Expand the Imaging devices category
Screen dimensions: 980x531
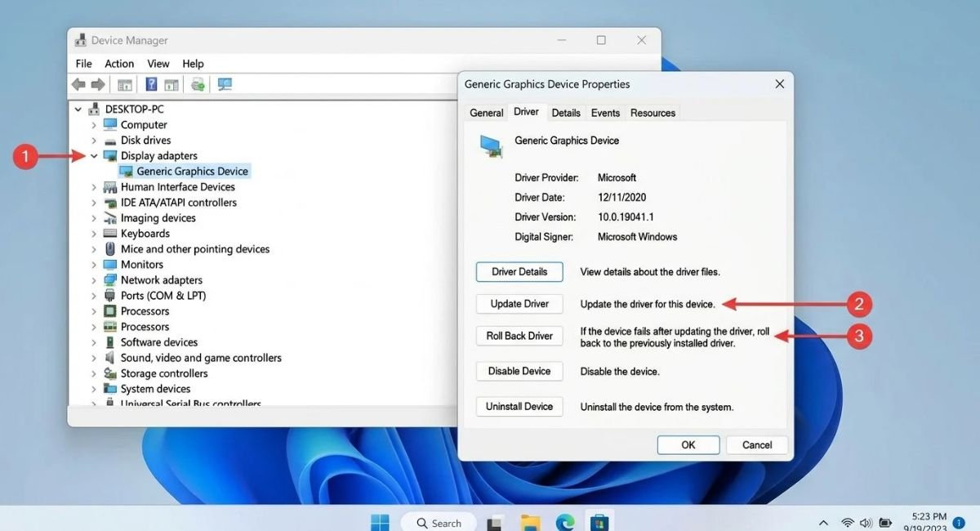pyautogui.click(x=94, y=218)
